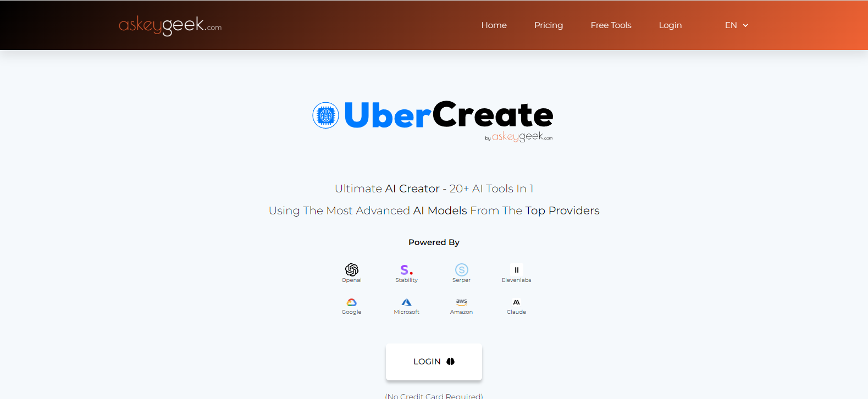Click the Amazon AWS logo
This screenshot has width=868, height=399.
462,302
